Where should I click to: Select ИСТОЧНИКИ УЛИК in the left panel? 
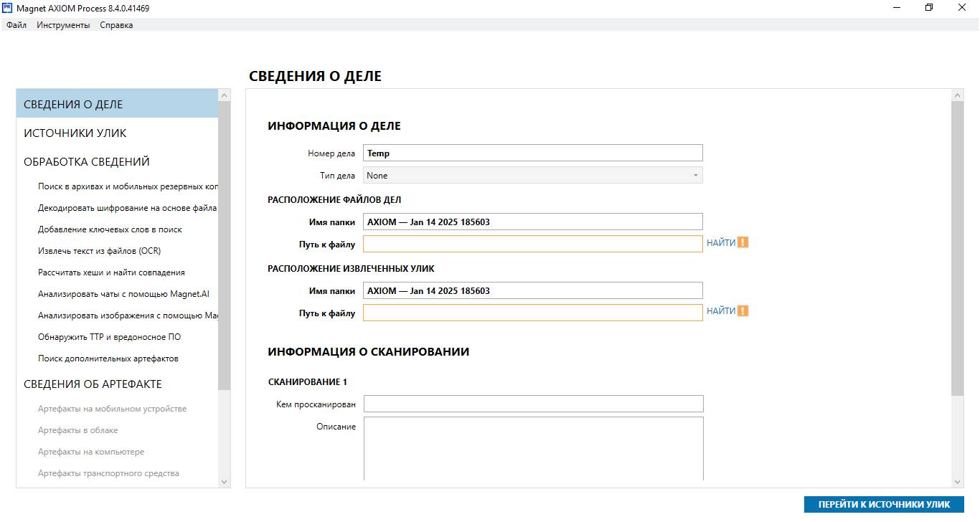coord(75,133)
